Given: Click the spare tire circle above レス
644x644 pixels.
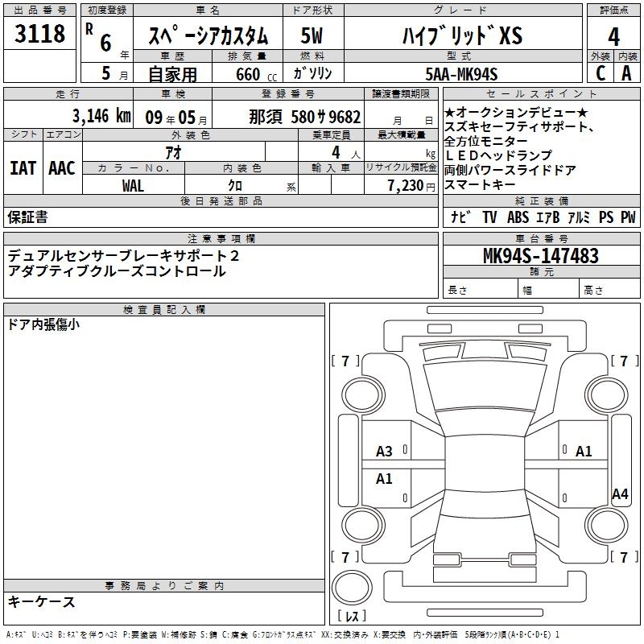Looking at the screenshot, I should [352, 587].
